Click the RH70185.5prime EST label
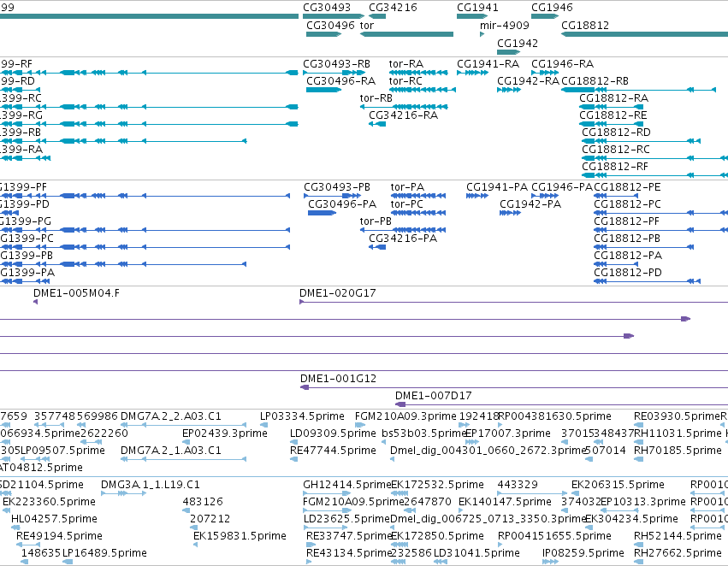 678,451
